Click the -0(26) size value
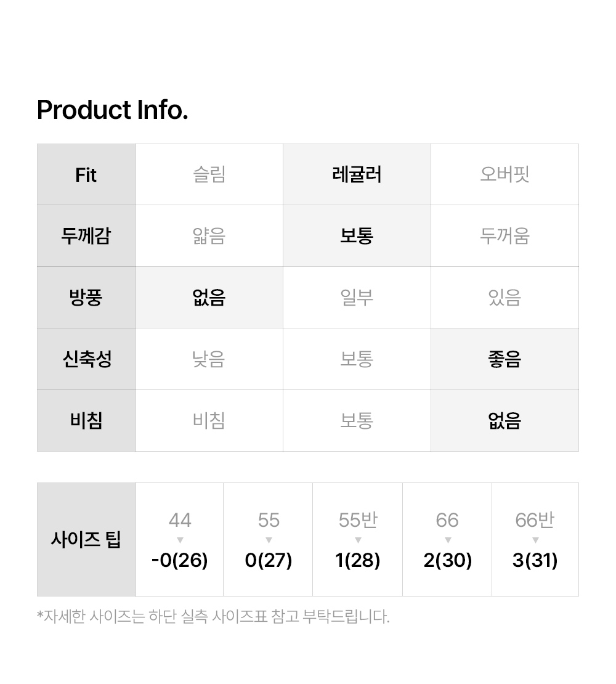 pos(180,561)
